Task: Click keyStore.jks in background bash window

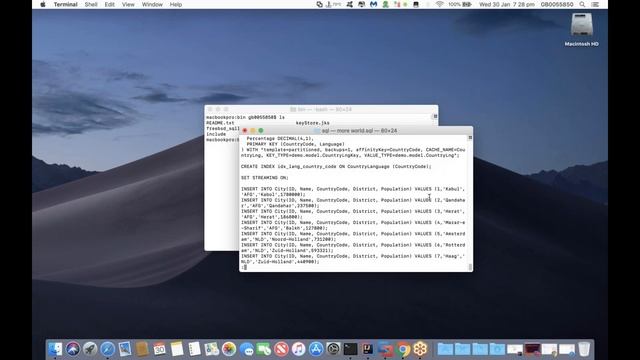Action: click(x=313, y=123)
